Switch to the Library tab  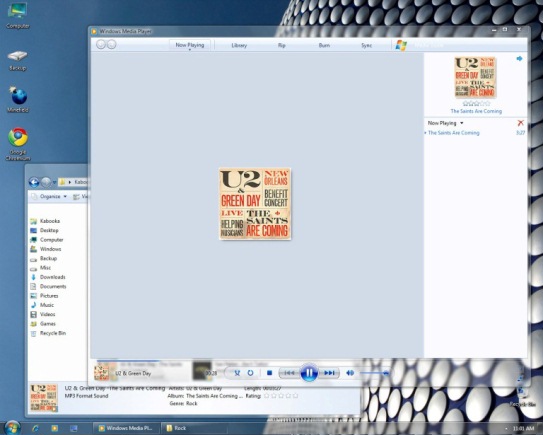pyautogui.click(x=239, y=45)
